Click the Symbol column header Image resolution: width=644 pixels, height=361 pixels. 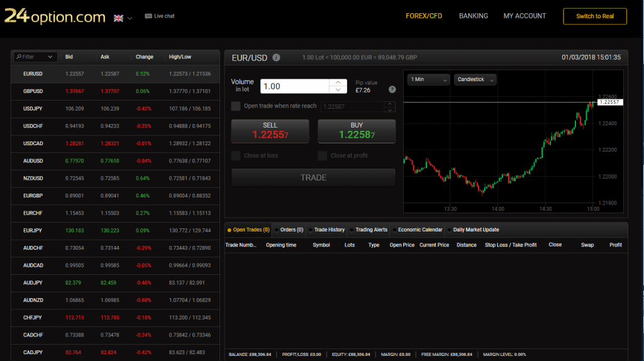point(321,245)
